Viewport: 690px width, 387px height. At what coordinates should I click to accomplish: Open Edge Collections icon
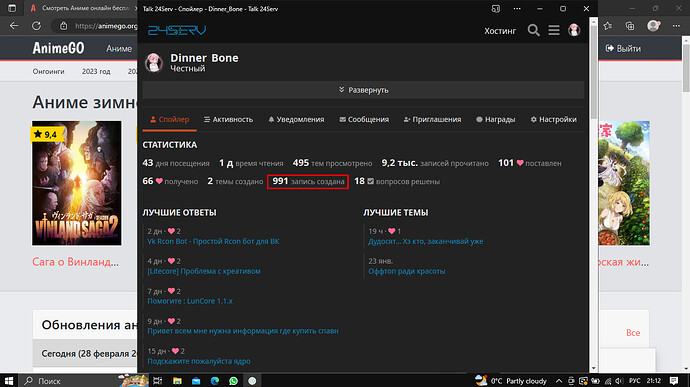point(630,26)
